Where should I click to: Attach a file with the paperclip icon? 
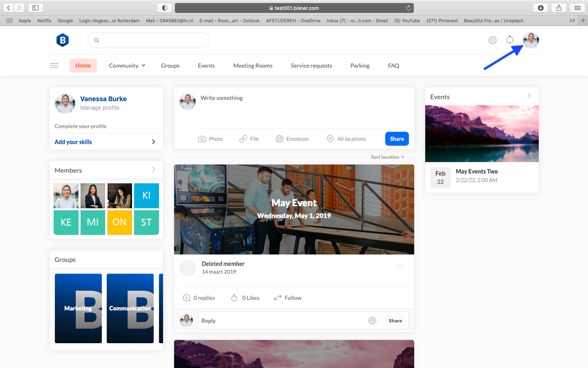click(243, 139)
